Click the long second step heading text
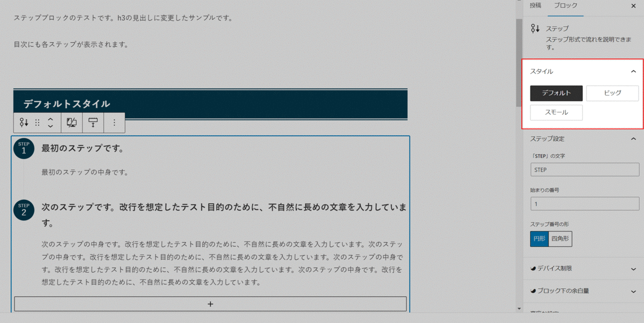 click(224, 215)
